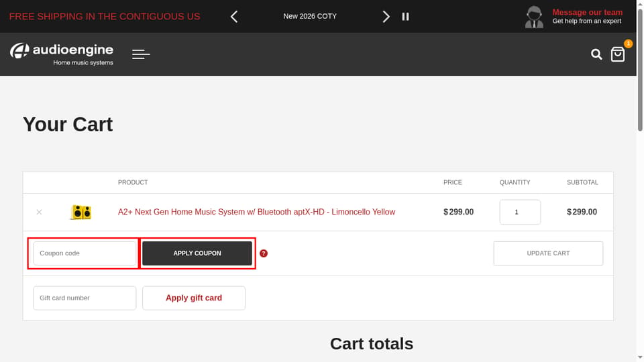The height and width of the screenshot is (362, 644).
Task: Click the Apply Coupon button
Action: (x=197, y=253)
